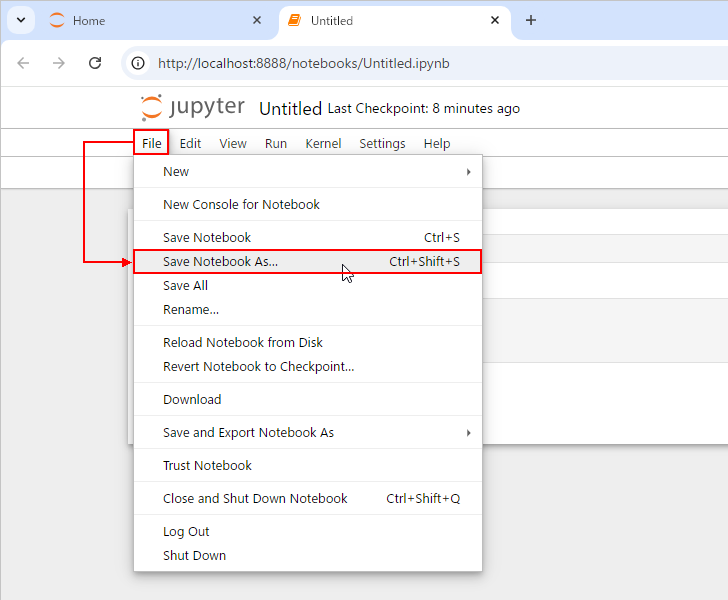This screenshot has width=728, height=600.
Task: Open a new browser tab
Action: coord(531,20)
